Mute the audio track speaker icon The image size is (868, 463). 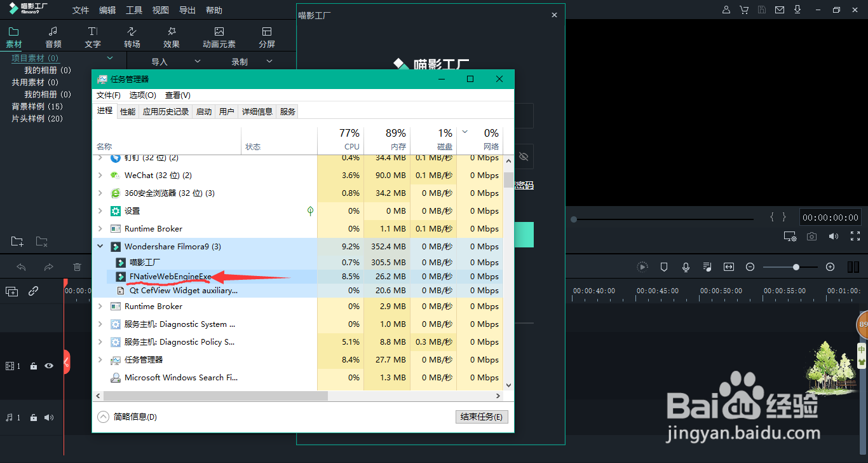tap(50, 417)
